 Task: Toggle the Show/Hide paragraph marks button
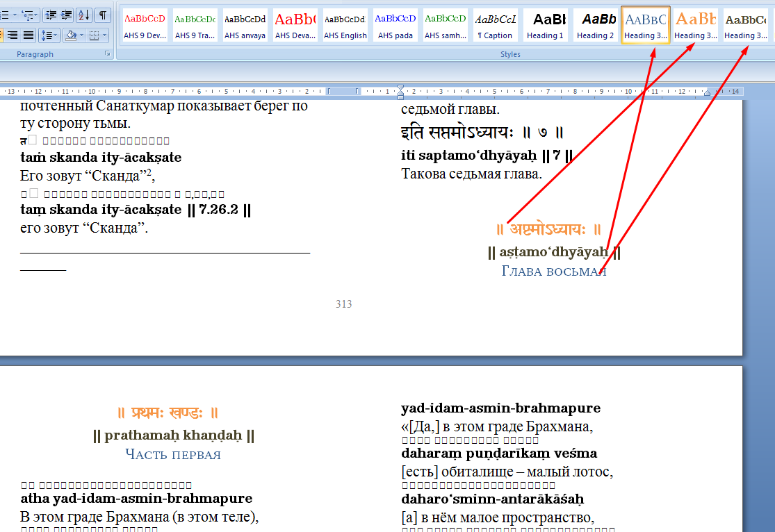point(102,16)
